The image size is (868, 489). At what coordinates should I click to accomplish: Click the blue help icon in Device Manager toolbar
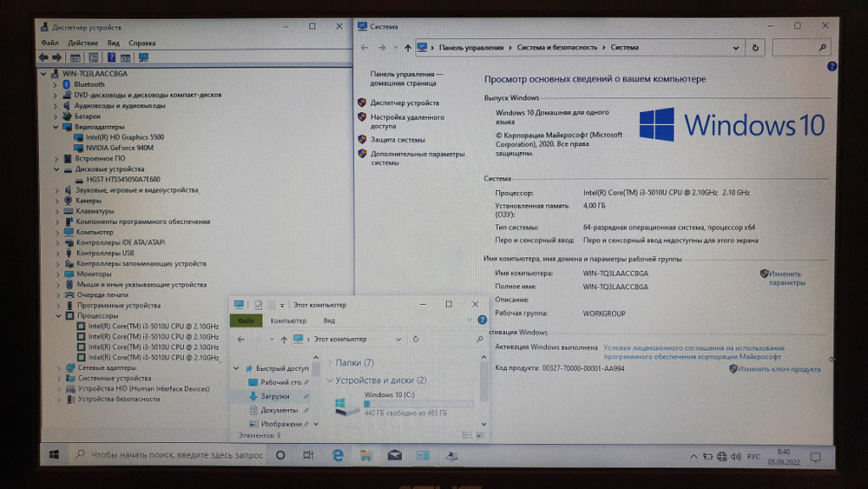[x=111, y=57]
